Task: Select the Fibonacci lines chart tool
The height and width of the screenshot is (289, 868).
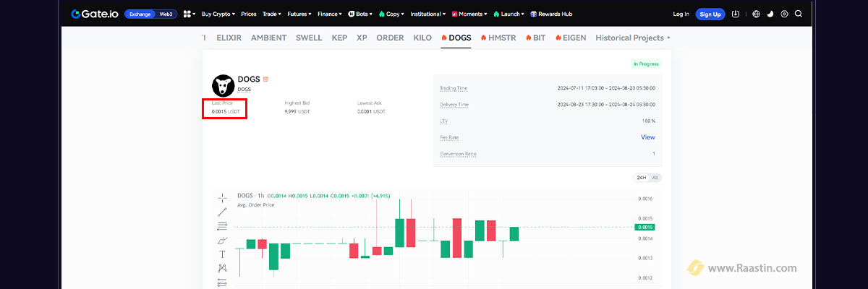Action: [222, 225]
